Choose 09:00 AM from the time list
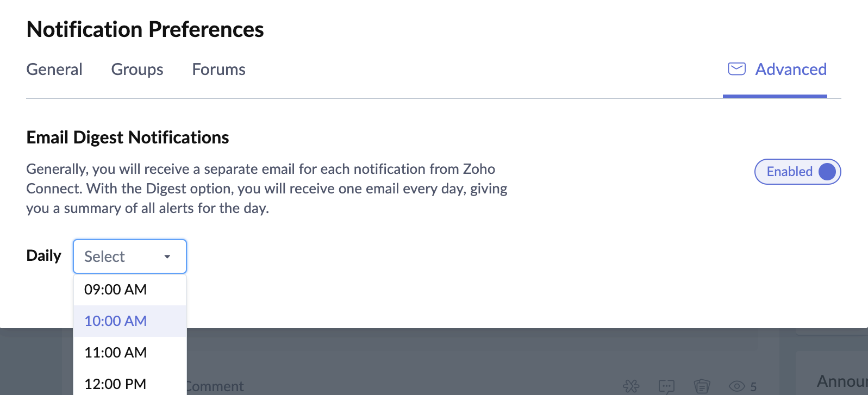Screen dimensions: 868x395 pos(115,290)
